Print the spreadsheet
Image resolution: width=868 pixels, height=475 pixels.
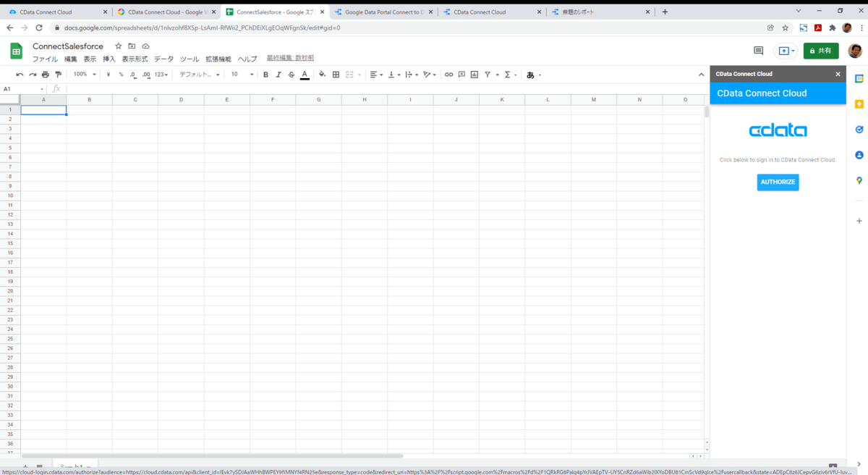(46, 75)
